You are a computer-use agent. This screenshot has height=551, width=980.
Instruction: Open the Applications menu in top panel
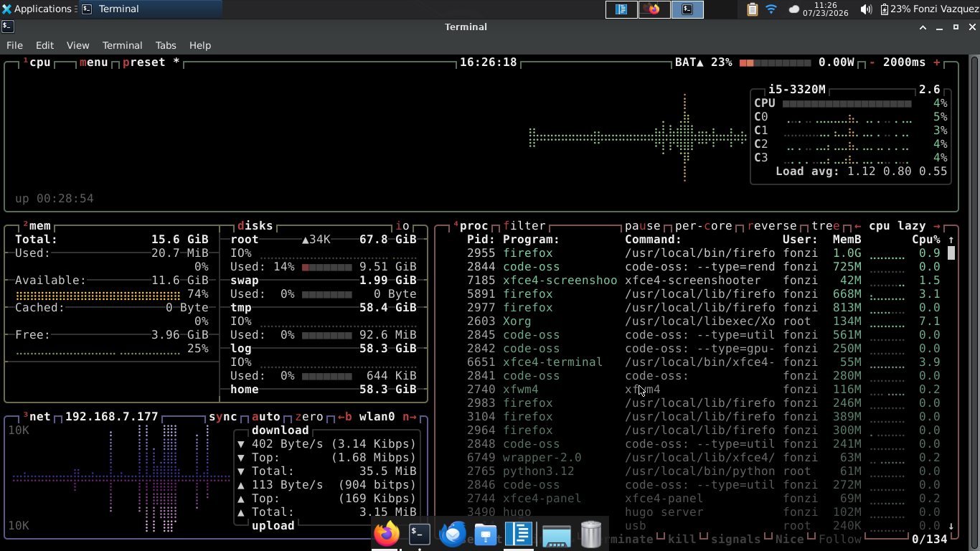(x=37, y=9)
